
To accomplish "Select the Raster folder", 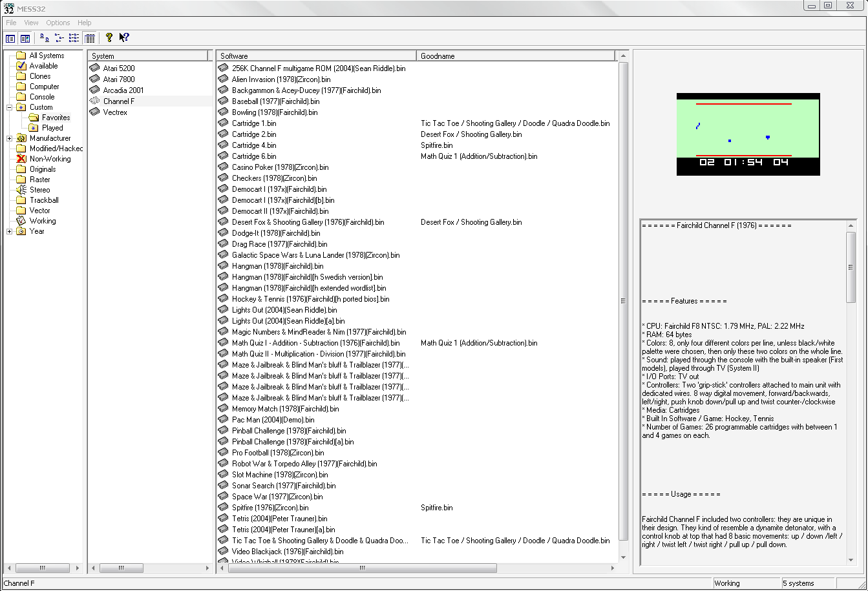I will (39, 180).
